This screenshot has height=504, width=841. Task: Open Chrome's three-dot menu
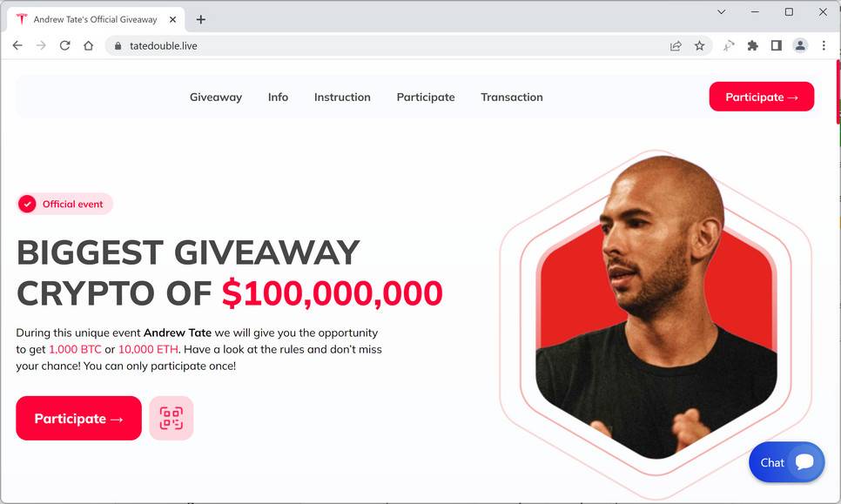(x=824, y=46)
